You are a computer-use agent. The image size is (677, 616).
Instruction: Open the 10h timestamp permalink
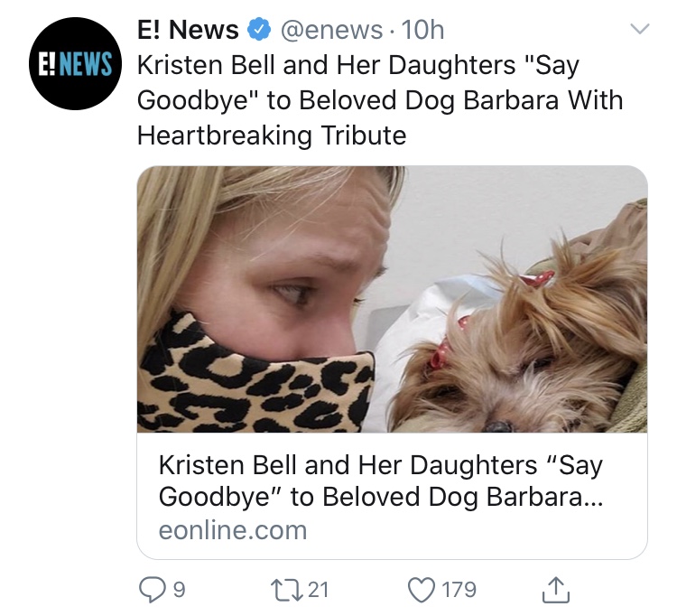(x=422, y=30)
